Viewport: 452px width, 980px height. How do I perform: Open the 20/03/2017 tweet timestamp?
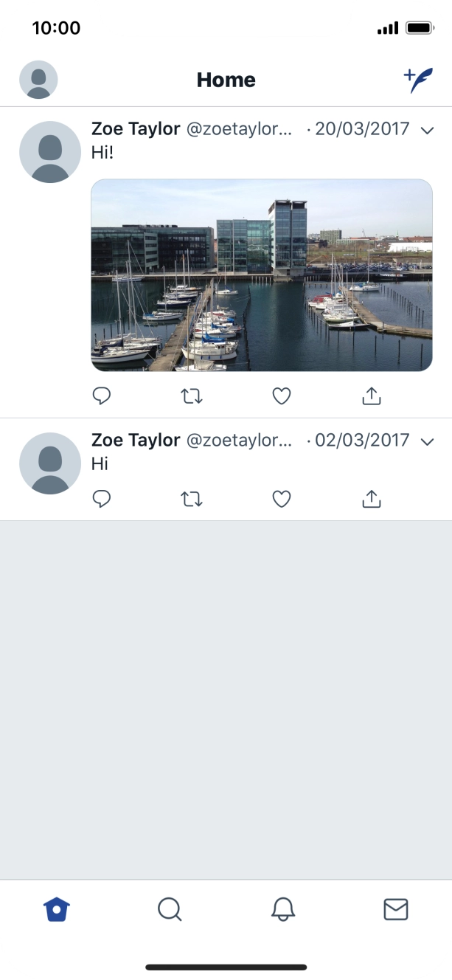coord(362,129)
